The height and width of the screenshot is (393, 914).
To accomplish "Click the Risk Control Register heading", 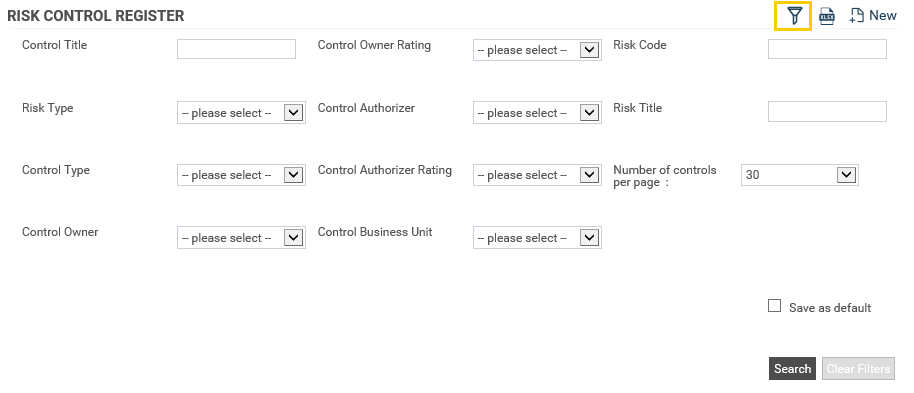I will pos(96,16).
